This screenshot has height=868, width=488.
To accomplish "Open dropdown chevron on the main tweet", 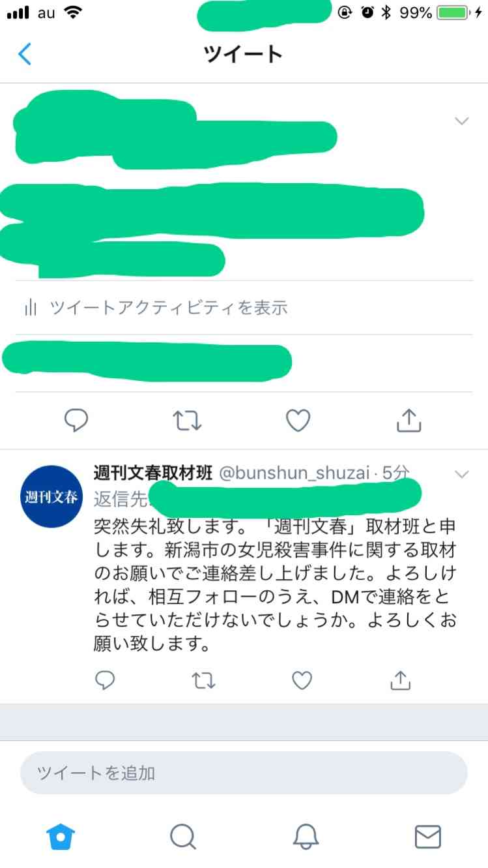I will (461, 121).
